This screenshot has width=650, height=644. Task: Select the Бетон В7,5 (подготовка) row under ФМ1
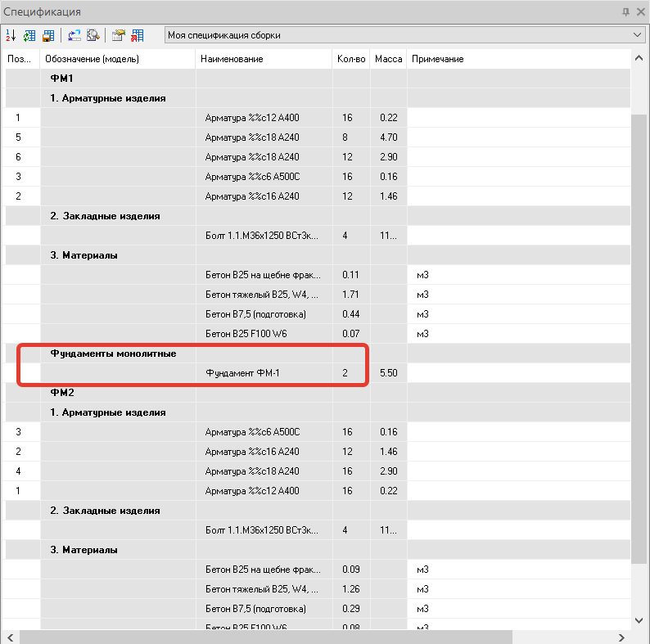255,314
